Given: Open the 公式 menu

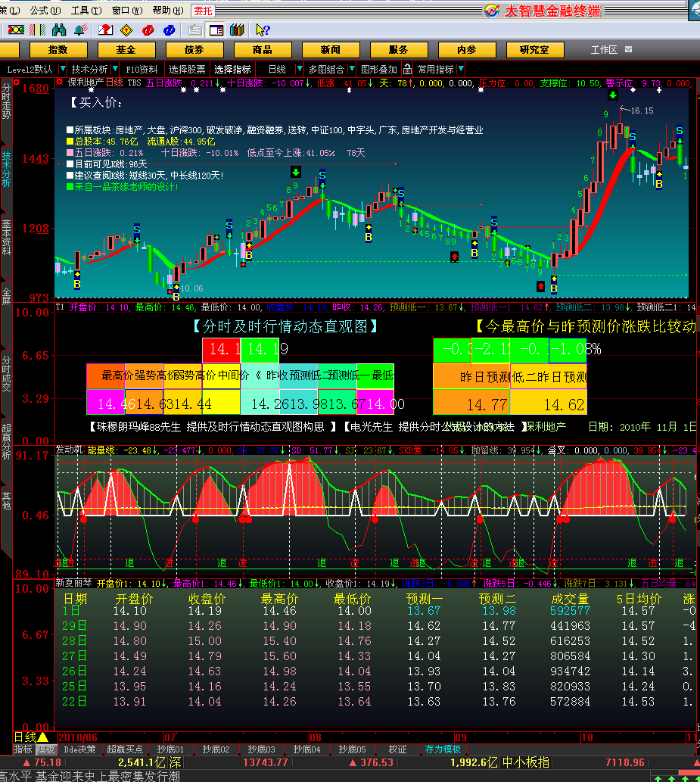Looking at the screenshot, I should pos(45,11).
